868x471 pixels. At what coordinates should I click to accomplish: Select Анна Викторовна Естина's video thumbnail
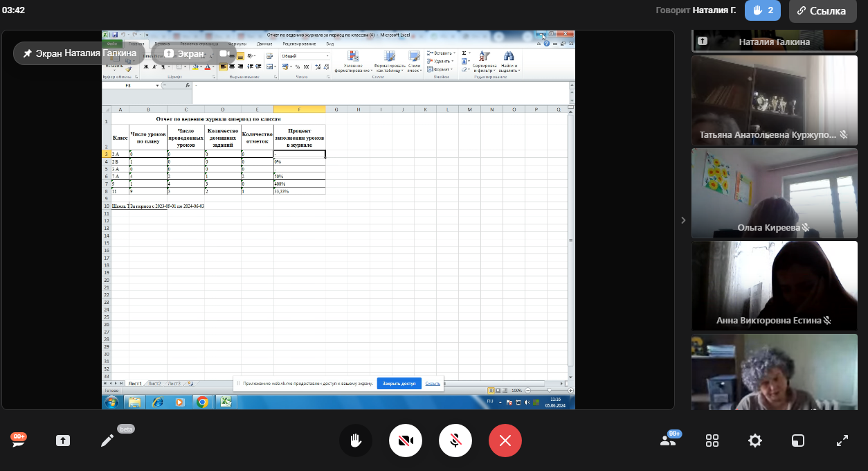774,286
